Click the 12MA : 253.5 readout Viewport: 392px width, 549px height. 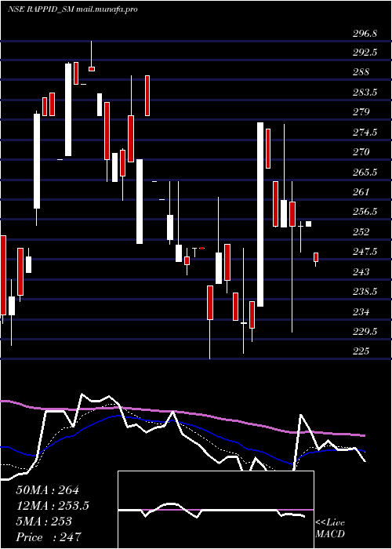click(x=53, y=506)
